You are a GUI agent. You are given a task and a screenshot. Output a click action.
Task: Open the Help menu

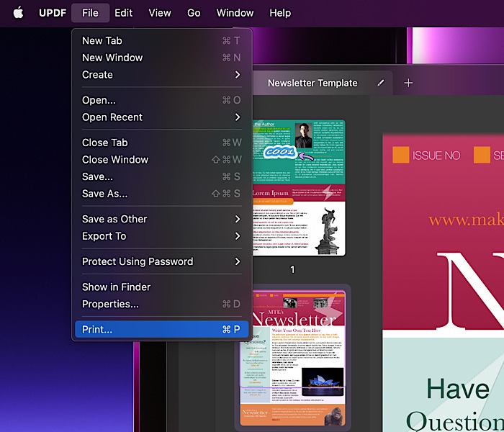(280, 13)
